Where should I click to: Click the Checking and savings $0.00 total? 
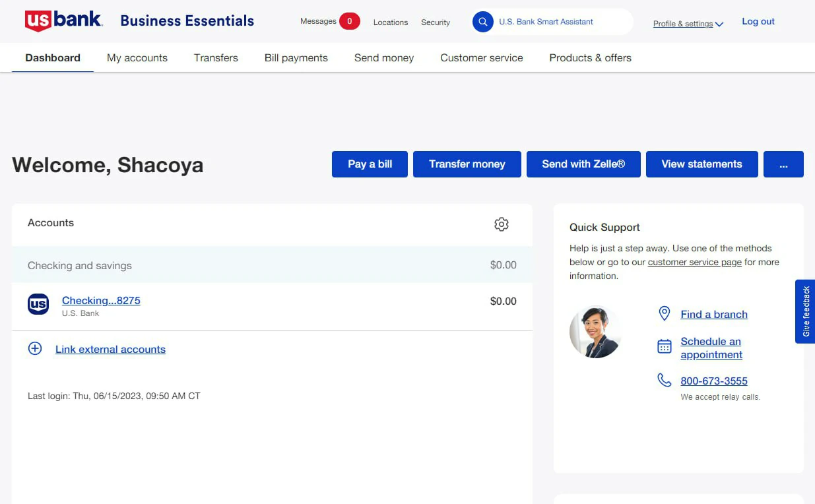(x=503, y=265)
